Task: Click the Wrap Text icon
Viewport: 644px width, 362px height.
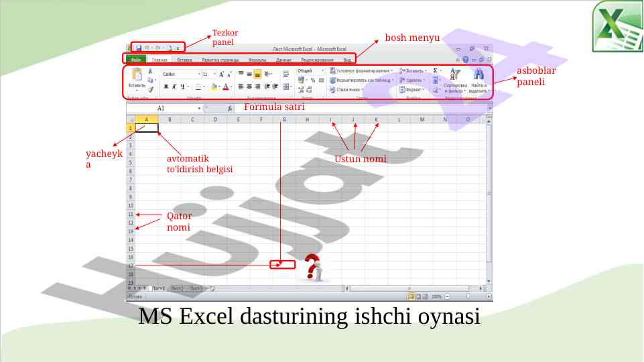Action: coord(286,74)
